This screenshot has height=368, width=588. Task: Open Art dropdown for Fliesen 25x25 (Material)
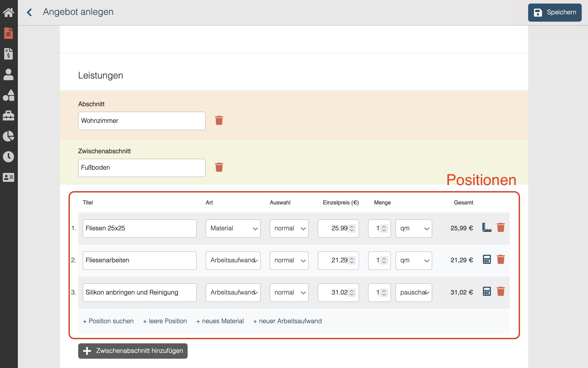(x=233, y=229)
